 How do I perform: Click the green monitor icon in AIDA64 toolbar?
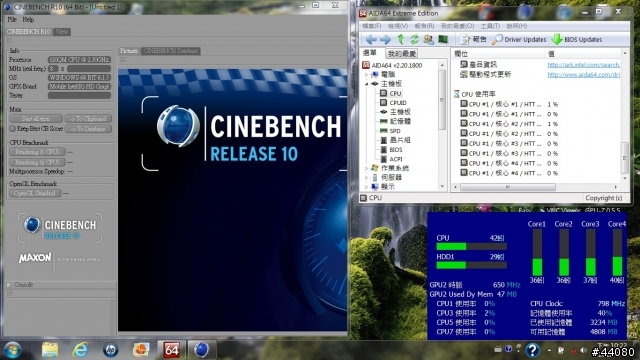pos(443,39)
